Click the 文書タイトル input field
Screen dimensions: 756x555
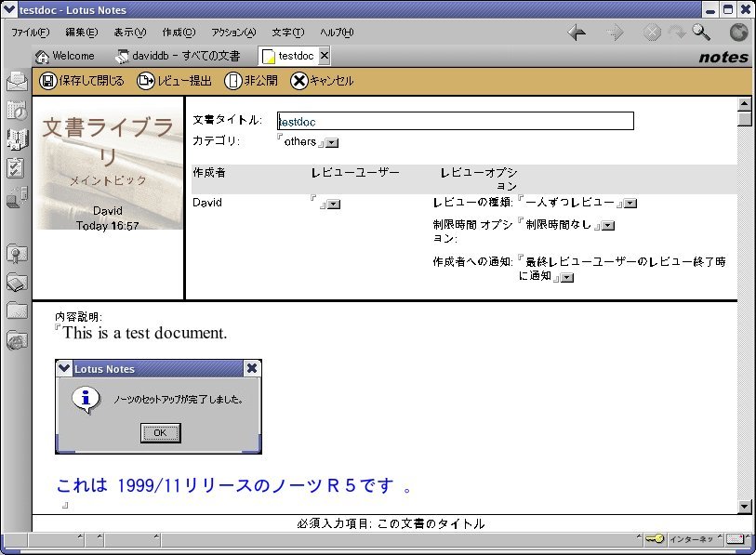[x=456, y=121]
